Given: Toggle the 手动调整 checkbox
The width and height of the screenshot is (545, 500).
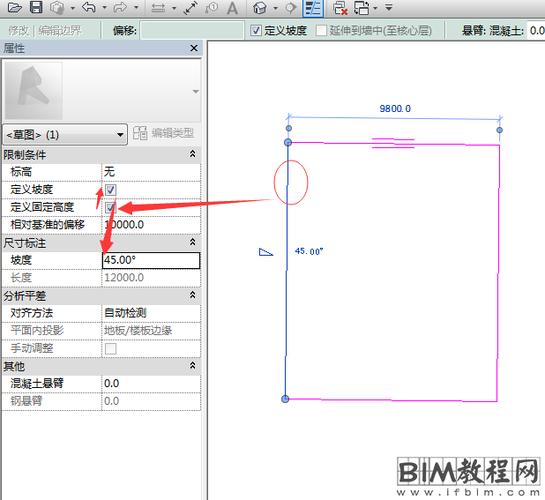Looking at the screenshot, I should [110, 349].
